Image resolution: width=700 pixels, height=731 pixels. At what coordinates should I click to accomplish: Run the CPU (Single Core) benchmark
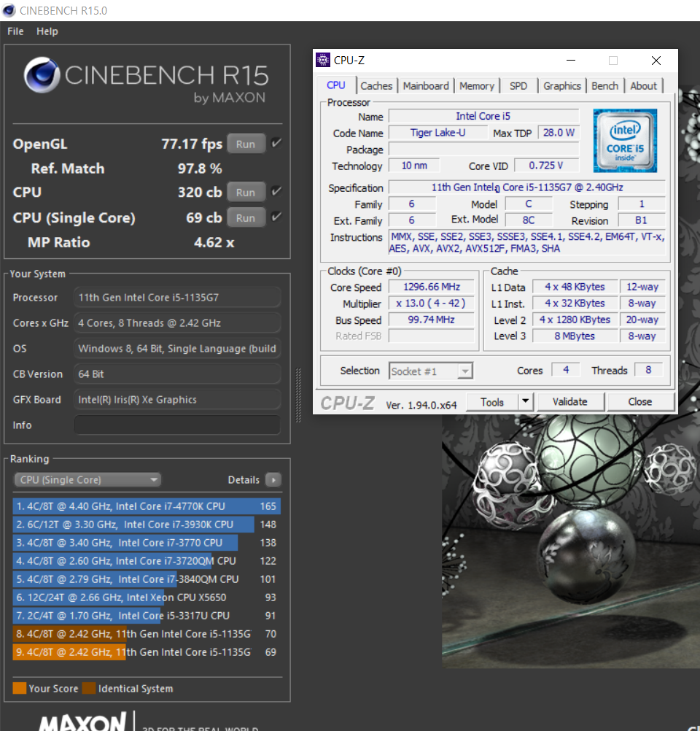point(246,217)
